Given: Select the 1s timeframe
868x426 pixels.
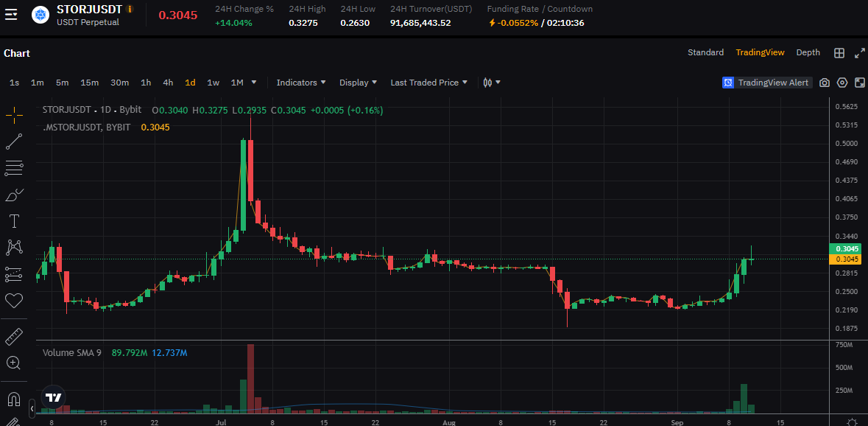Looking at the screenshot, I should pyautogui.click(x=15, y=83).
